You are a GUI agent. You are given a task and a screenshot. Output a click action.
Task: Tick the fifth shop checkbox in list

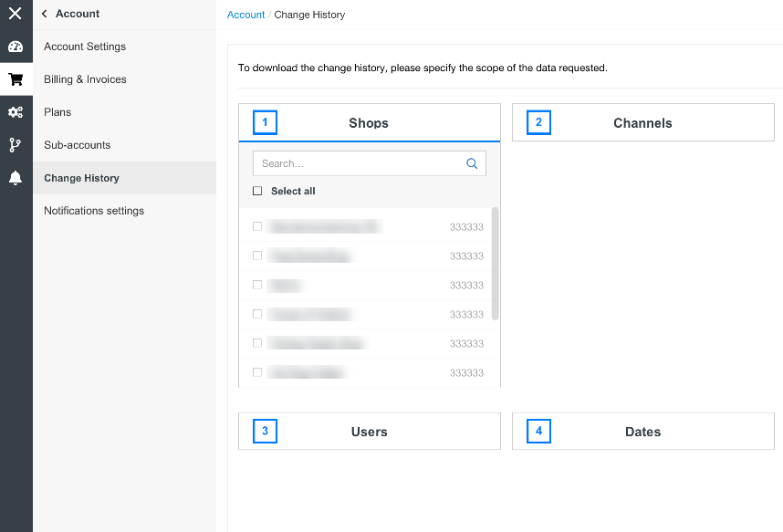tap(257, 343)
